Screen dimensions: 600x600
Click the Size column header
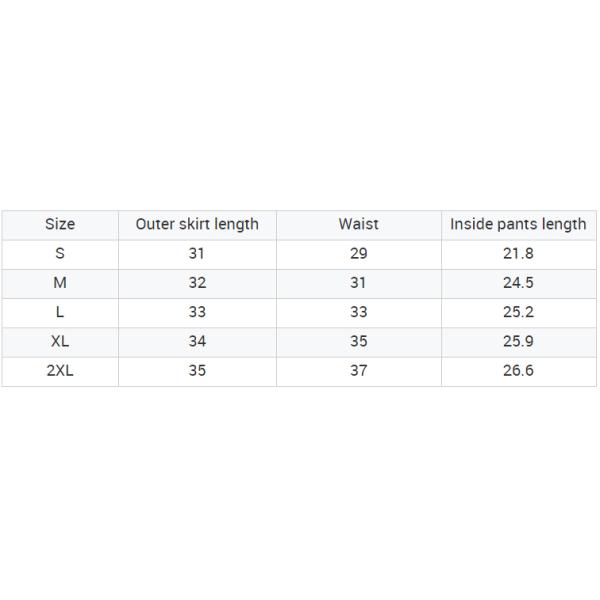[x=60, y=224]
